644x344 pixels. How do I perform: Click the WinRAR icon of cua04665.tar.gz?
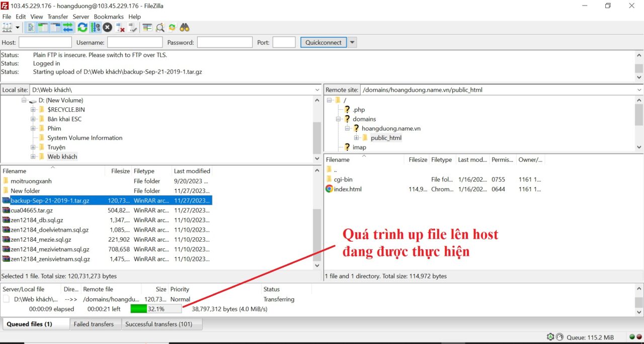(6, 210)
